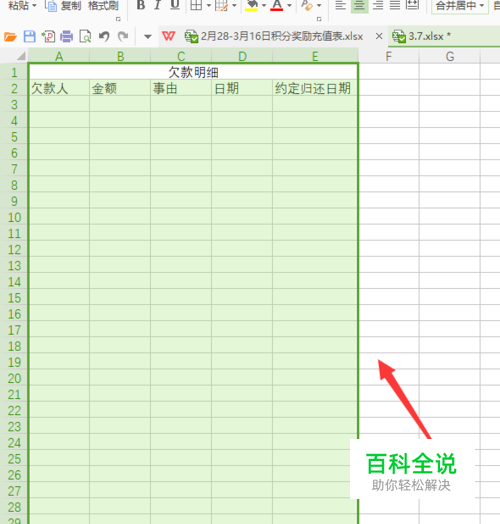
Task: Click the open folder icon
Action: [10, 36]
